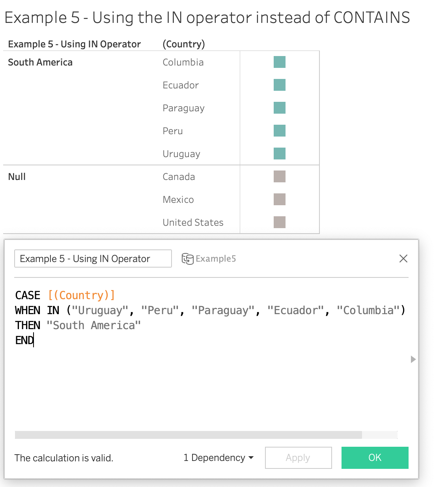The height and width of the screenshot is (487, 448).
Task: Close the calculation editor dialog
Action: (x=403, y=258)
